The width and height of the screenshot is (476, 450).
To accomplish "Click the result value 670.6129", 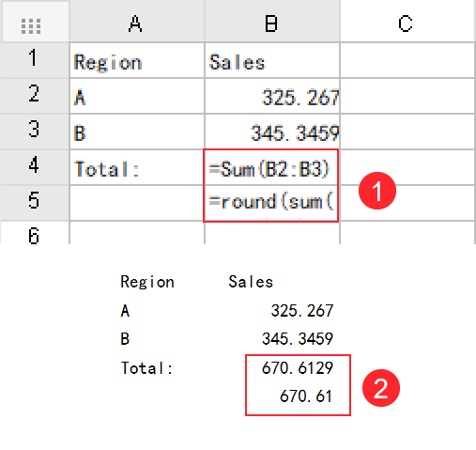I will (x=298, y=367).
